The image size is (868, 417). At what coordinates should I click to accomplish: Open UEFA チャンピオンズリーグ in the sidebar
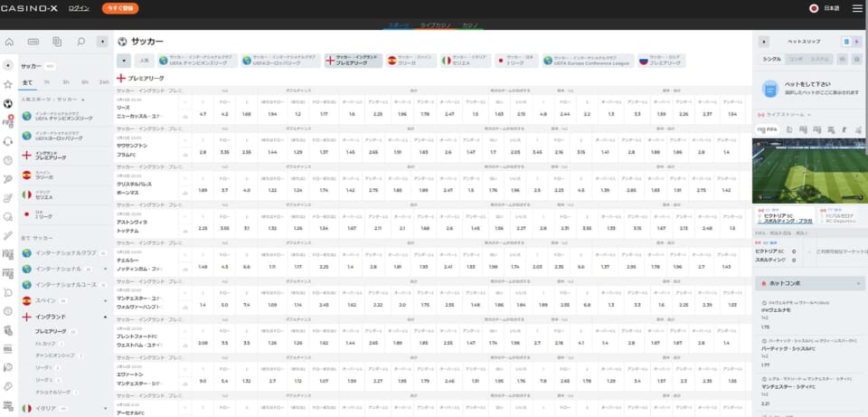(x=66, y=117)
